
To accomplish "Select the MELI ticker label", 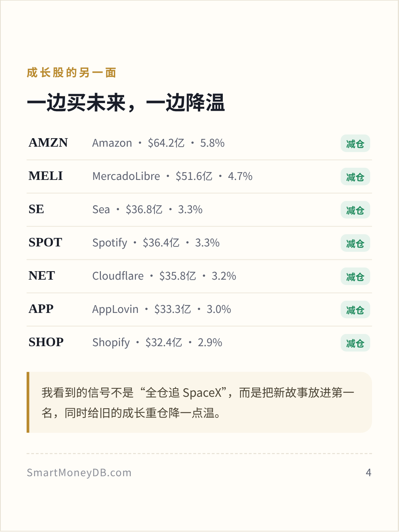I will (x=46, y=176).
